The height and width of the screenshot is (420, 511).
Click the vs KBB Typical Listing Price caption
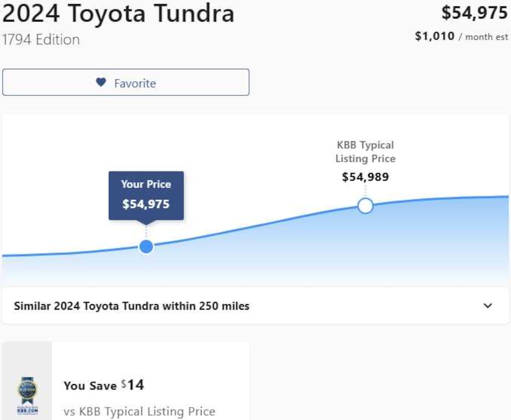pos(139,412)
